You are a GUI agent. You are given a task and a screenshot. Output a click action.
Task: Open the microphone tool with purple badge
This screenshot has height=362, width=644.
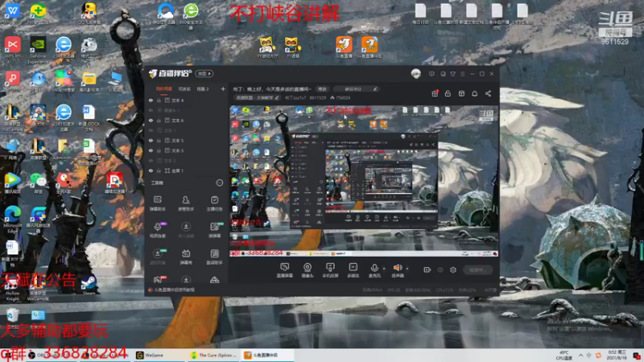(157, 230)
